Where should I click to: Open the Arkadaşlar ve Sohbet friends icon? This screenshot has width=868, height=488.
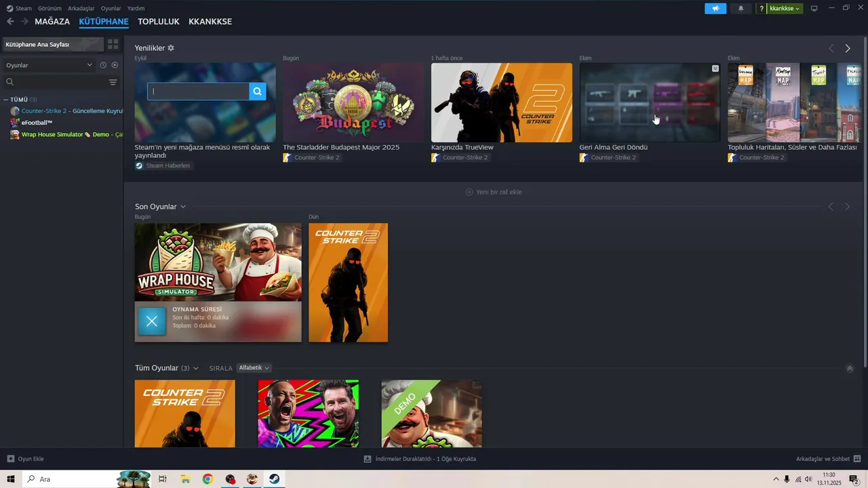[857, 459]
